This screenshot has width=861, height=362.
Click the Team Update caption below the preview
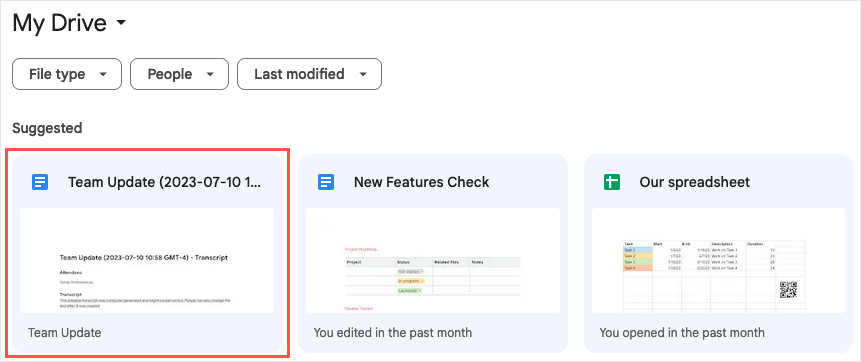(x=65, y=332)
